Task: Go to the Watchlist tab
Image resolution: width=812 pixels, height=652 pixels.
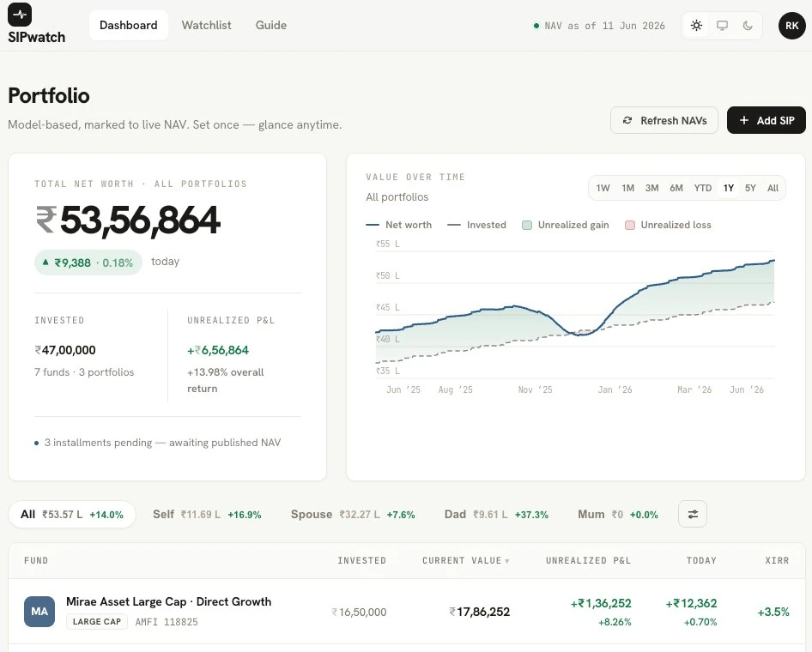Action: (206, 26)
